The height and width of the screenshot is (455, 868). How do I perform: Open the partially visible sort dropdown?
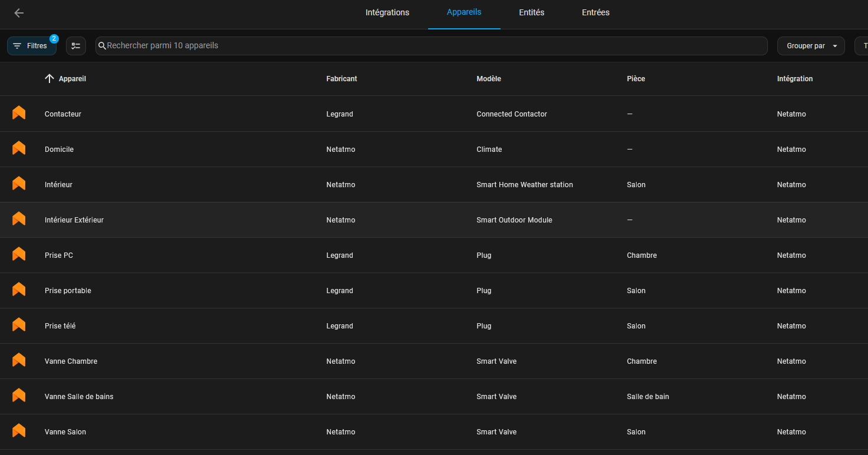(862, 46)
